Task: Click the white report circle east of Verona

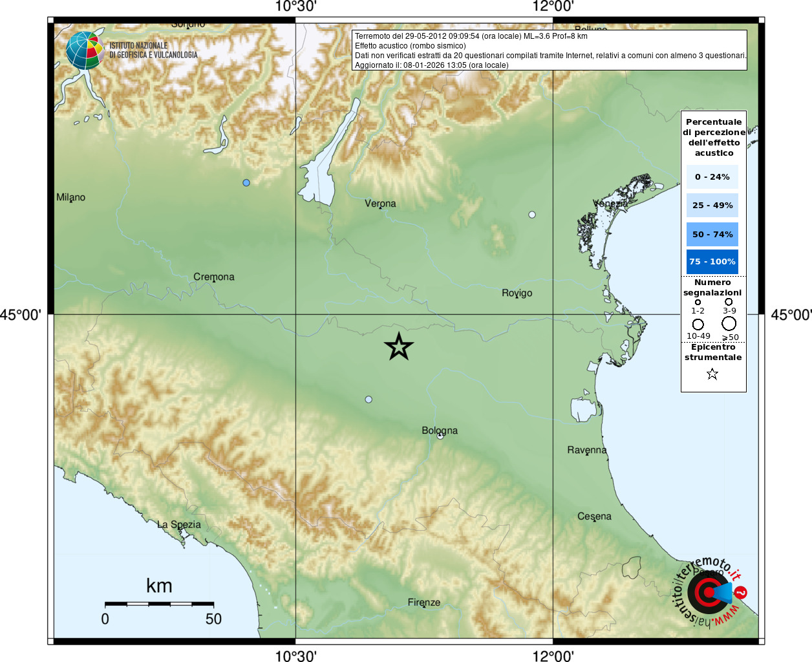Action: 532,215
